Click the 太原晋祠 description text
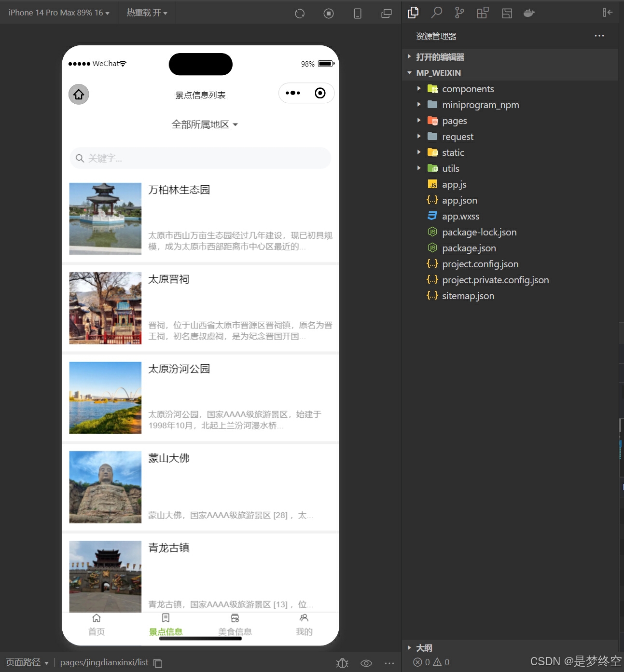This screenshot has width=624, height=672. [x=240, y=330]
